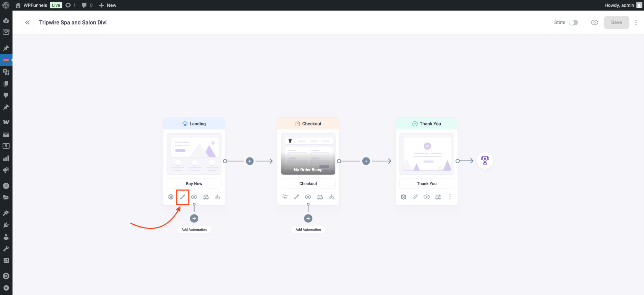Select the Checkout step thumbnail
644x295 pixels.
pyautogui.click(x=308, y=154)
